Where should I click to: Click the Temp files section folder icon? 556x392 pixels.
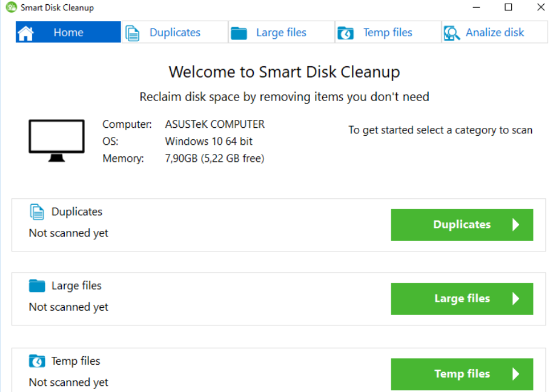(x=37, y=361)
